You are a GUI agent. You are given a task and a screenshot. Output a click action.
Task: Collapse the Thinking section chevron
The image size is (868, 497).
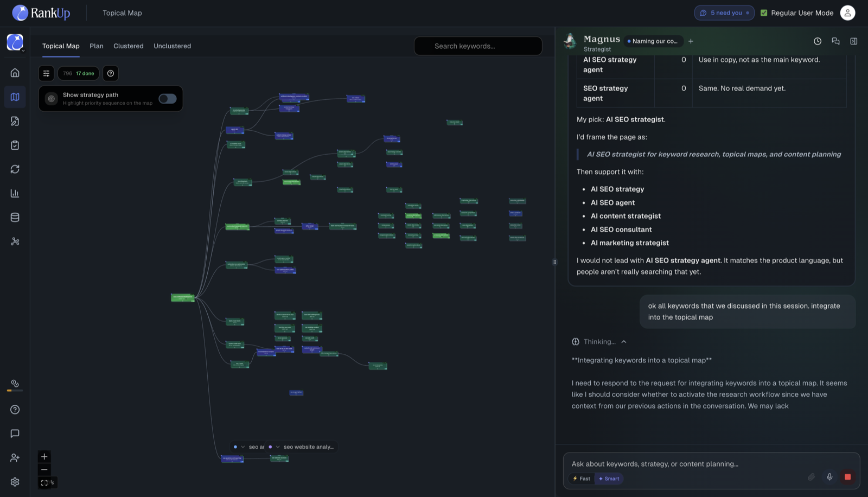pos(624,342)
